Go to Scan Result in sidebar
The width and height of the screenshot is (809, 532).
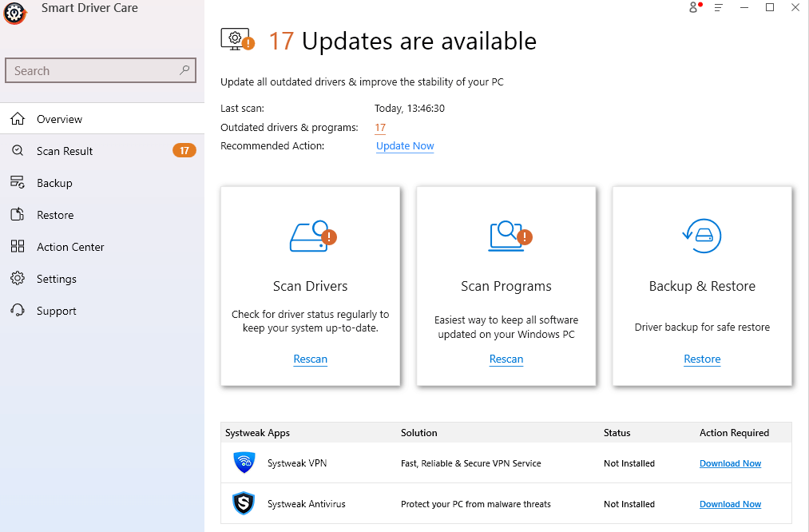click(x=102, y=151)
